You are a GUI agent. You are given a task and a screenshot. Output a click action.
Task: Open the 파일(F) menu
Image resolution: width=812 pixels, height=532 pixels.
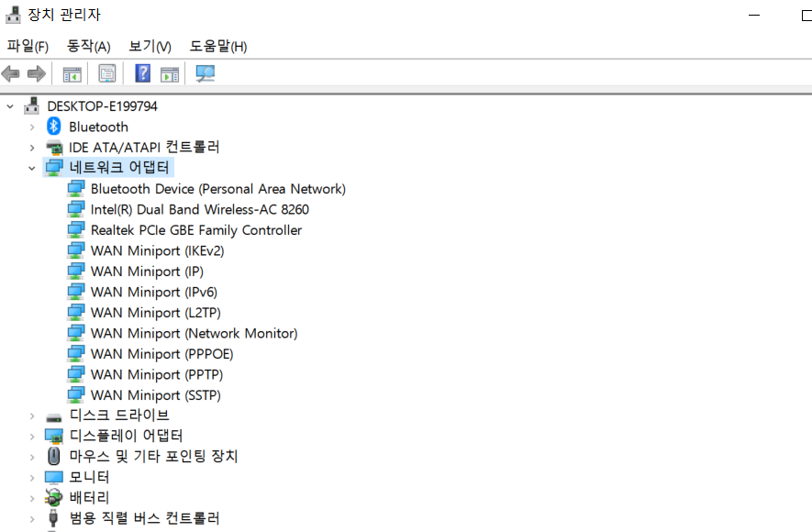[28, 46]
